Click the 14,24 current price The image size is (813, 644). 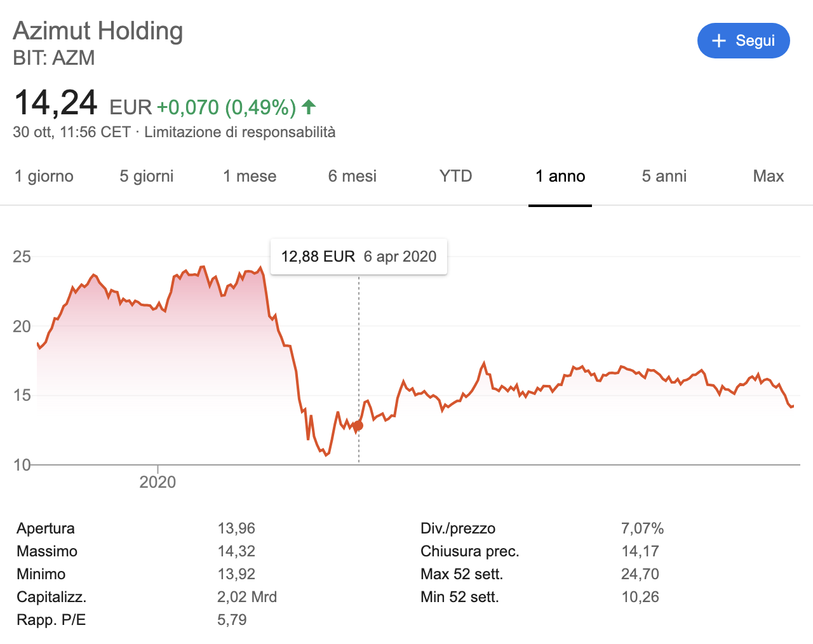[56, 103]
